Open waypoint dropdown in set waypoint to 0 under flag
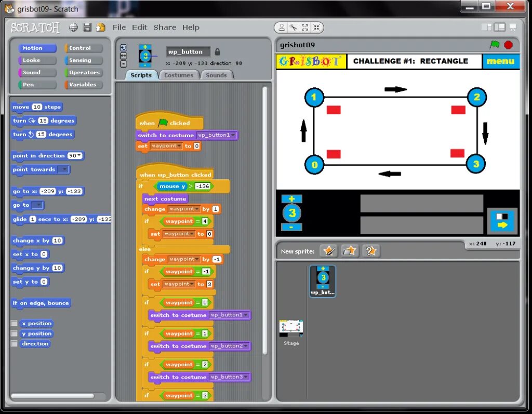 179,146
